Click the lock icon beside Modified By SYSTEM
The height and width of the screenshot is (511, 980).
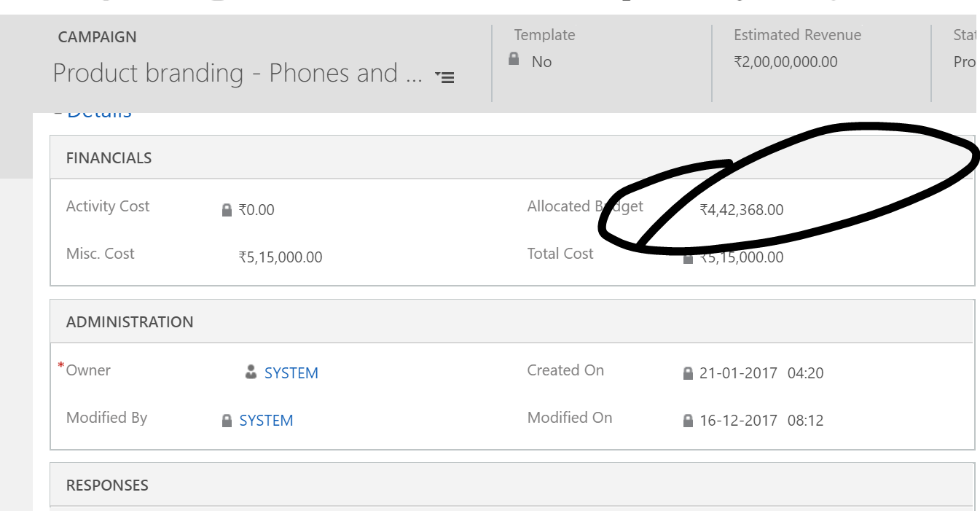pyautogui.click(x=227, y=421)
